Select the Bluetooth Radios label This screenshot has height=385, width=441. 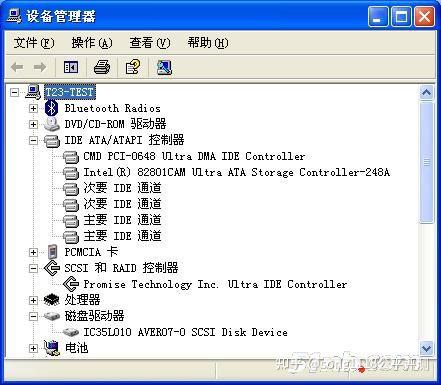(x=112, y=108)
